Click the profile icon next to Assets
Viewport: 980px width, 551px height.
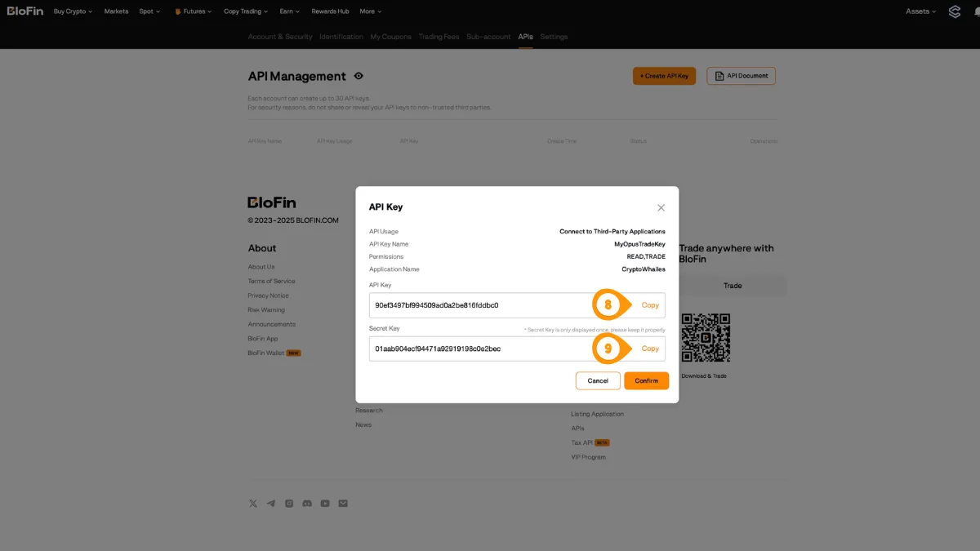pyautogui.click(x=955, y=11)
